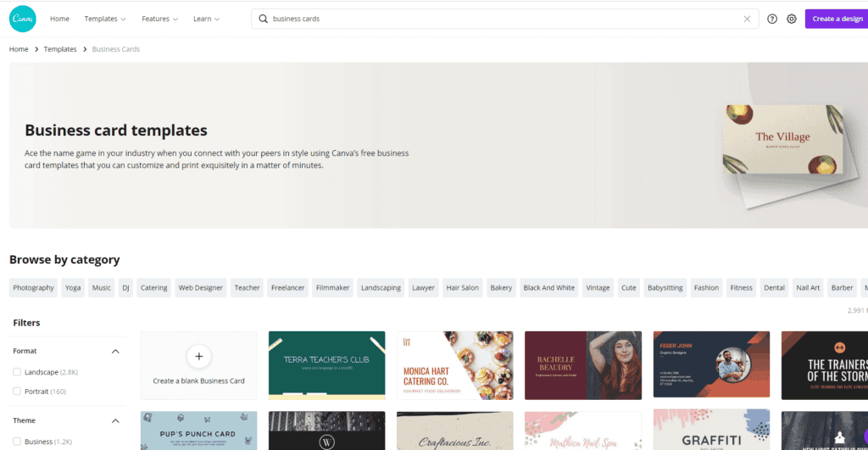Open the settings gear icon
This screenshot has height=450, width=868.
792,19
